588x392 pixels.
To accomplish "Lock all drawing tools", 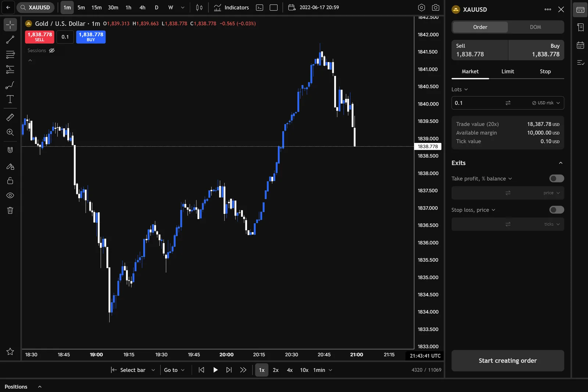I will click(x=10, y=181).
